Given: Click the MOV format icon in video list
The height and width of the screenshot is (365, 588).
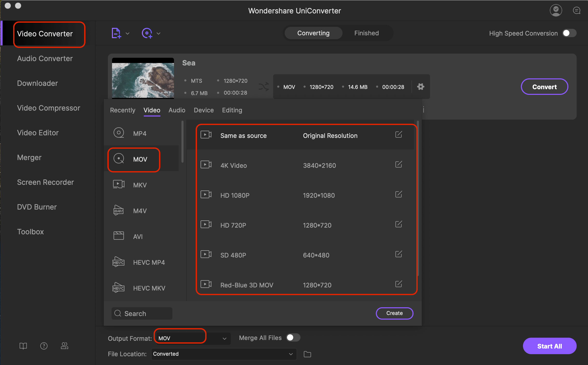Looking at the screenshot, I should 119,159.
